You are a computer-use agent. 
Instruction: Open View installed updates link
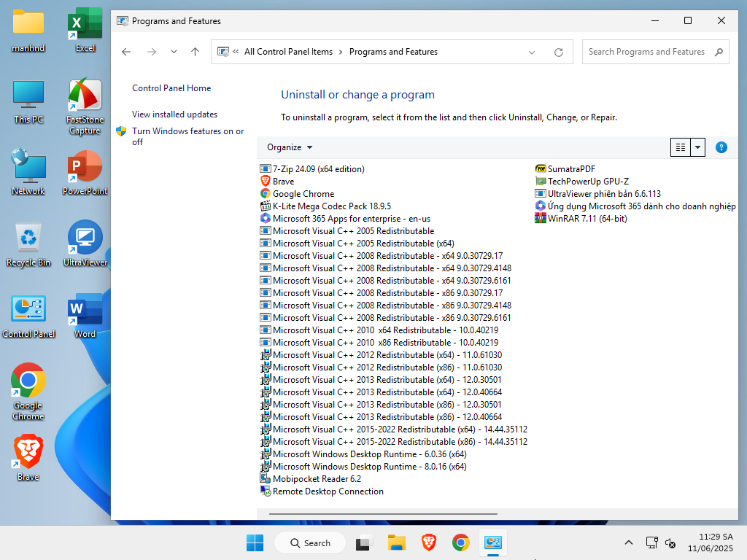pos(174,114)
